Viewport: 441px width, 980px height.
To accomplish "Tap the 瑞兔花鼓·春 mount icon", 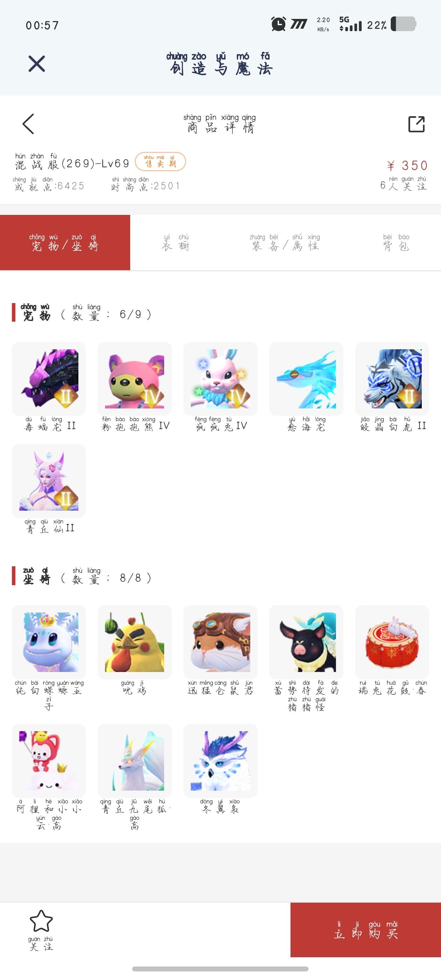I will point(392,642).
